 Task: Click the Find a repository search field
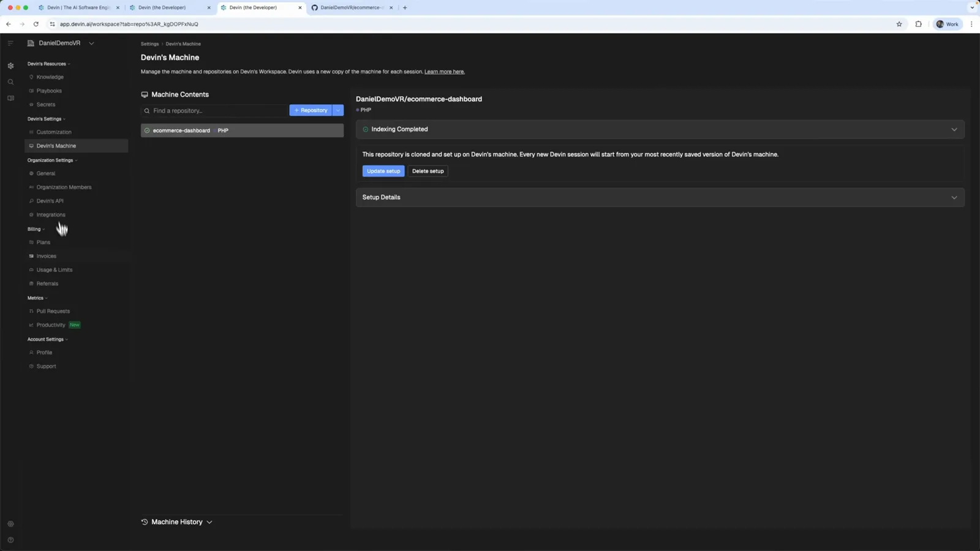pos(214,111)
